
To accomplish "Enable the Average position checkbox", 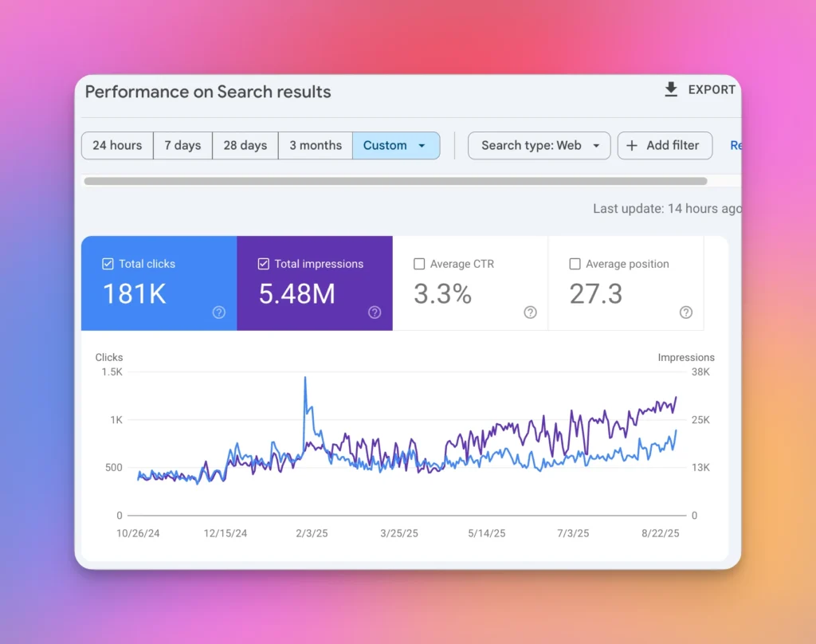I will pos(575,264).
